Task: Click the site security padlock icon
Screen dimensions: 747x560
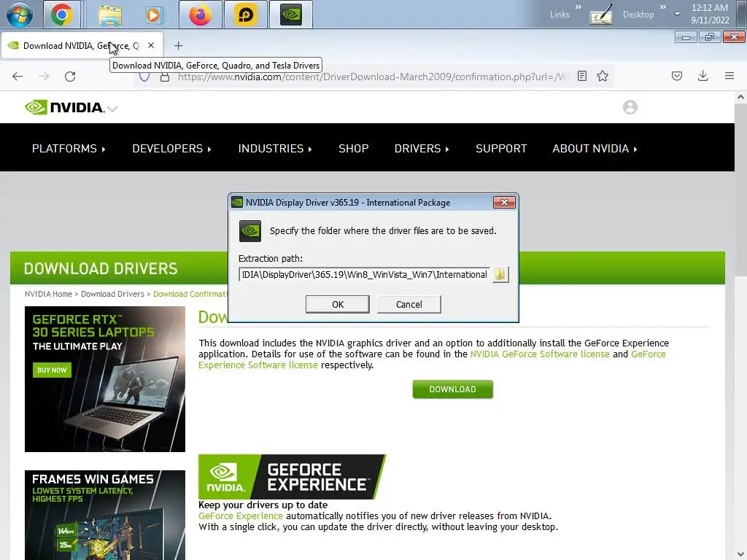Action: (165, 77)
